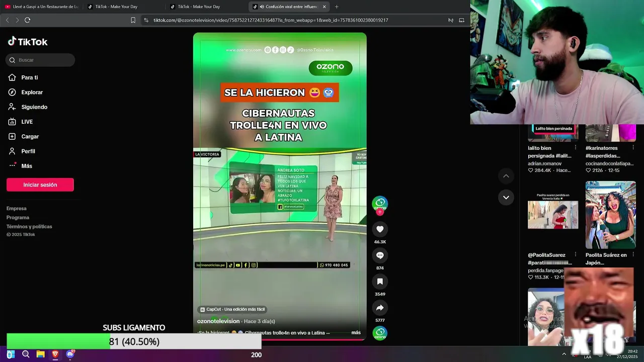The image size is (644, 362).
Task: Close the Confusión viral tab
Action: tap(324, 7)
